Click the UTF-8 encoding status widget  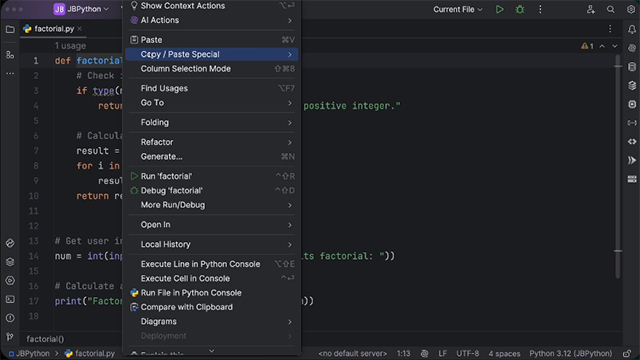pos(467,353)
